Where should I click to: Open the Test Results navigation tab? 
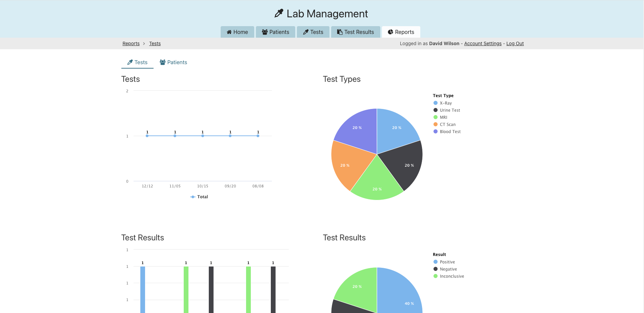point(356,32)
